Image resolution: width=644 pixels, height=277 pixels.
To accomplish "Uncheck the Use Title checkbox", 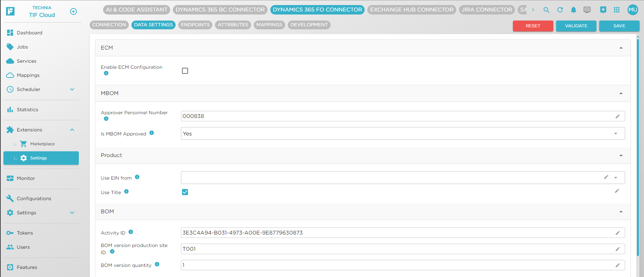I will coord(185,192).
